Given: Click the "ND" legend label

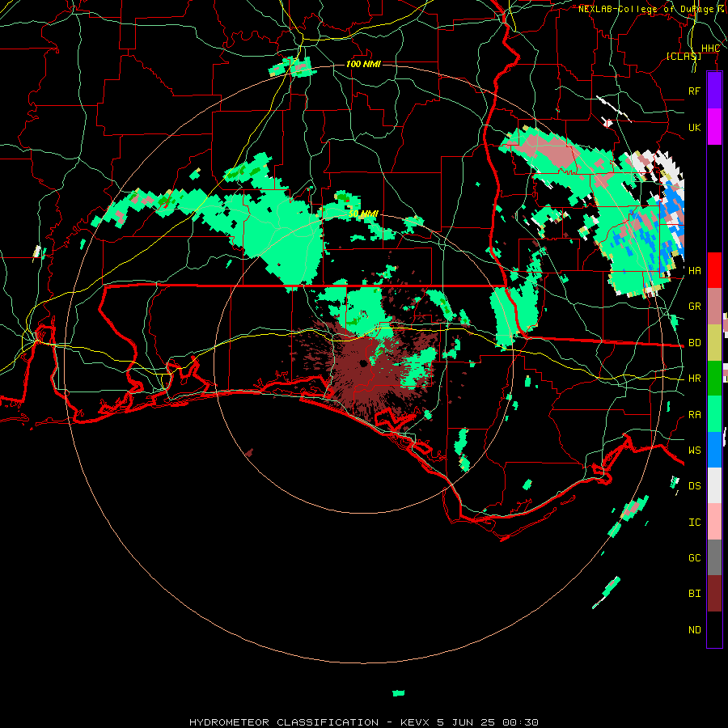Looking at the screenshot, I should coord(694,630).
